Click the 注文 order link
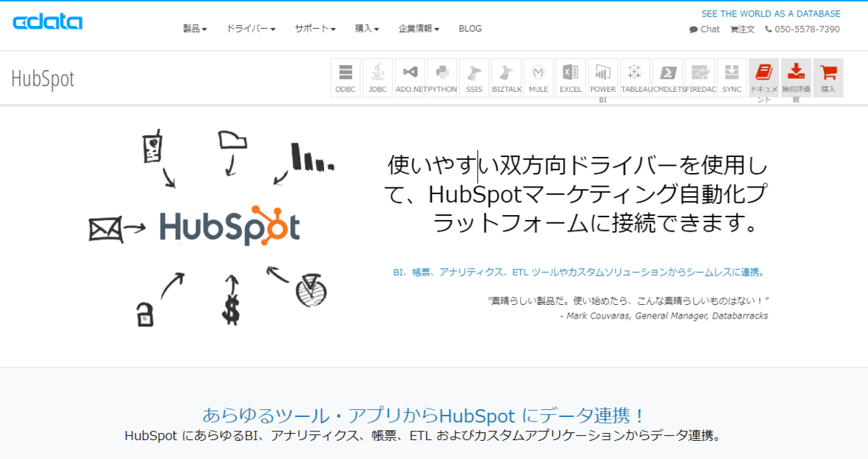The width and height of the screenshot is (868, 459). click(742, 30)
